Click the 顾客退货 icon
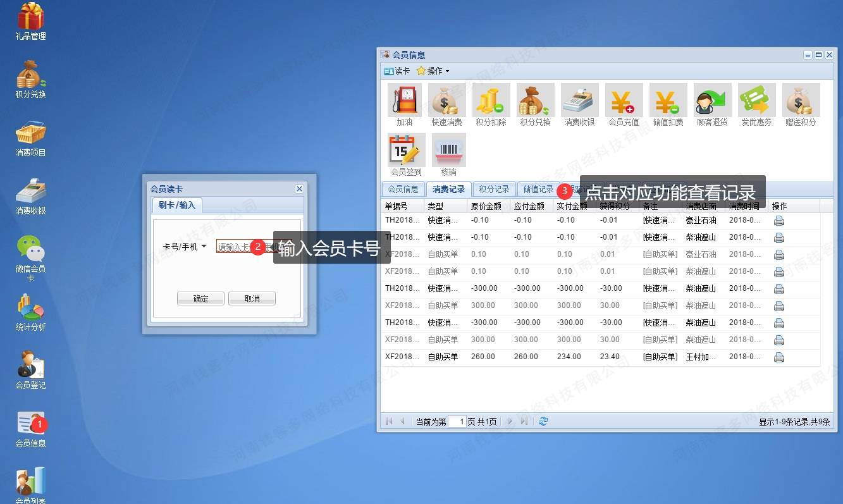 (713, 100)
